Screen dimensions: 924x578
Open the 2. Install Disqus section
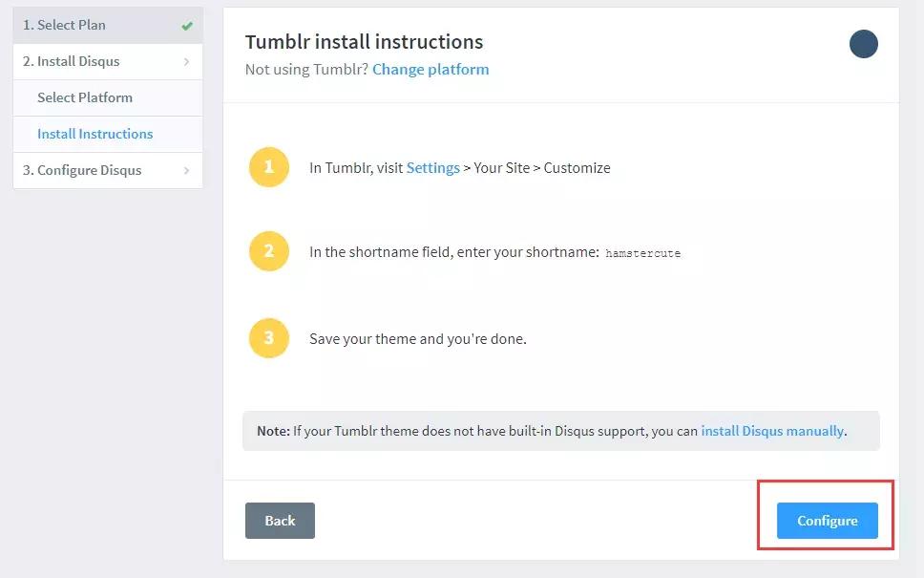[72, 61]
